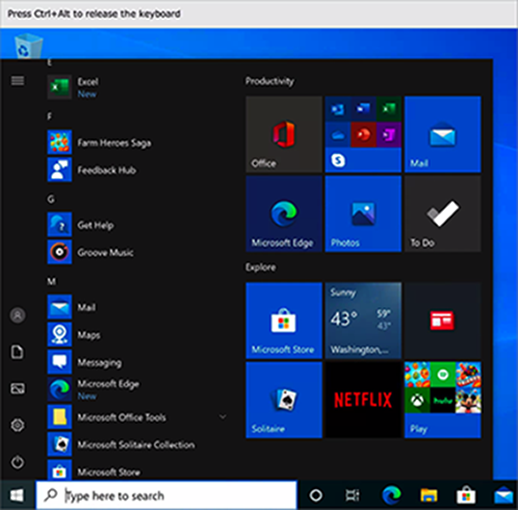
Task: Open OneNote icon in Office apps tile
Action: 389,135
